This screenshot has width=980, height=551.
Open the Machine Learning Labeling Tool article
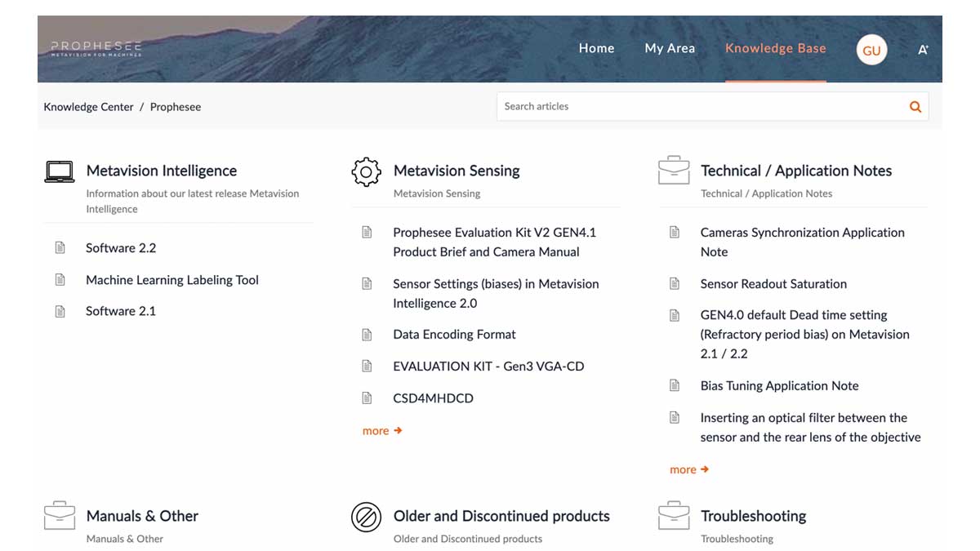coord(171,280)
